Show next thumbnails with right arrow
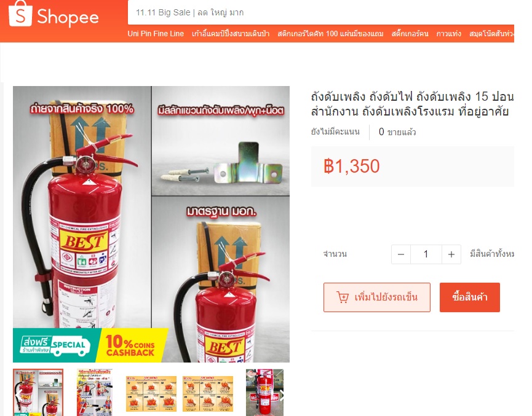This screenshot has height=416, width=532. 281,395
